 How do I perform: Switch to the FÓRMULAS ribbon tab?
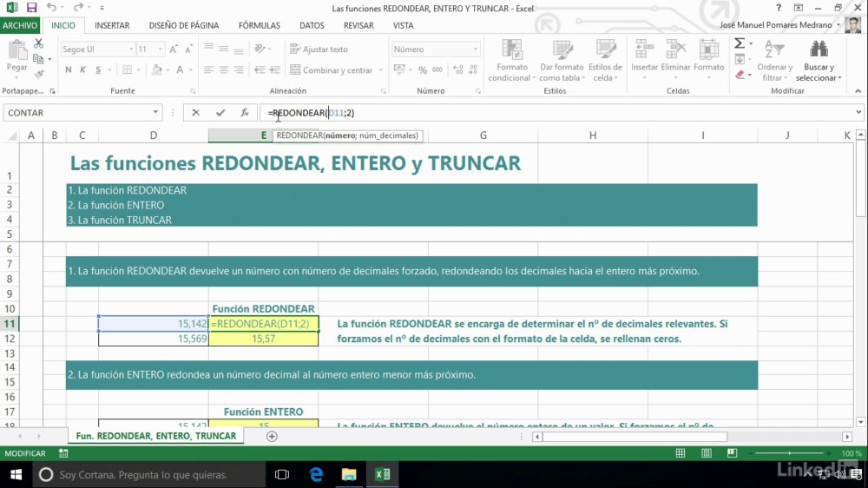click(x=259, y=25)
